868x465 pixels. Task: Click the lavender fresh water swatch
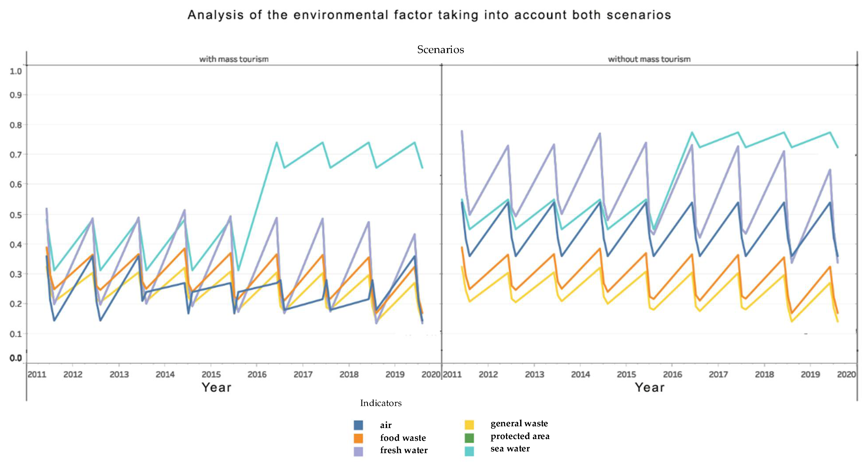tap(358, 451)
